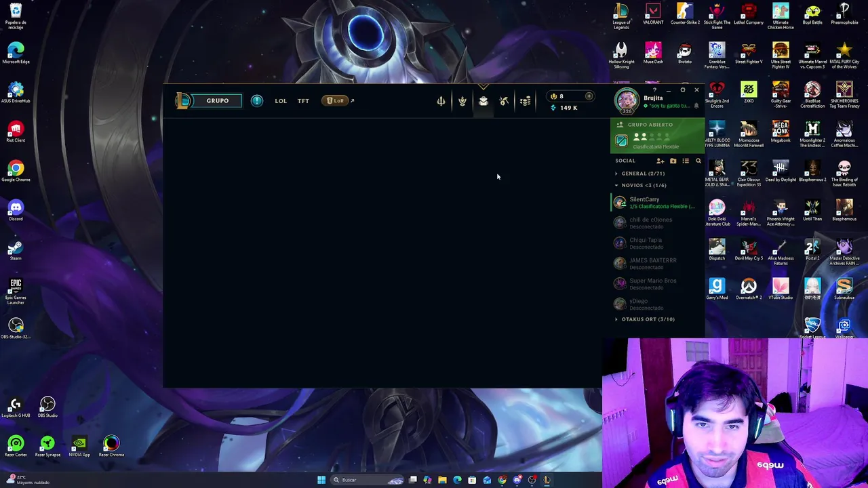Open the NVIDIA App desktop shortcut
The width and height of the screenshot is (868, 488).
(x=79, y=447)
